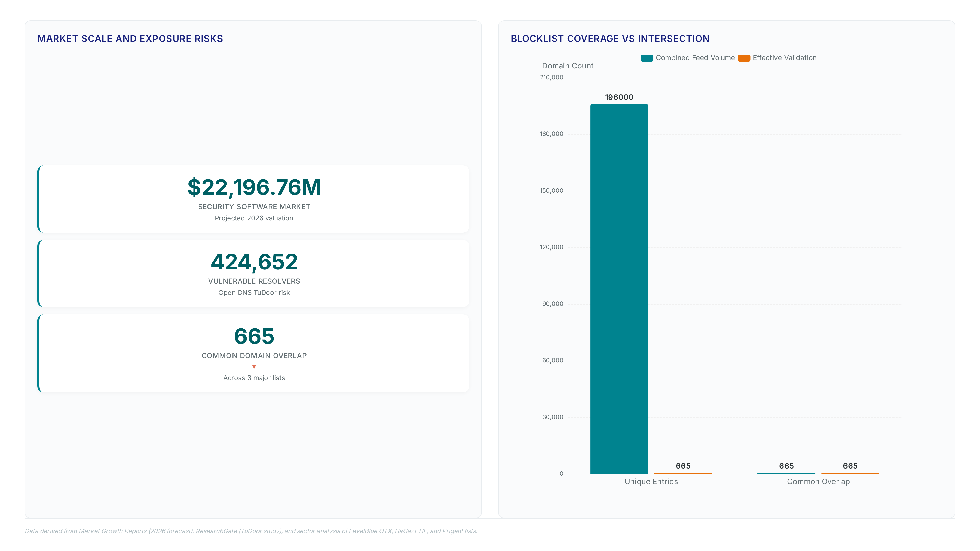This screenshot has height=551, width=980.
Task: Select the tall 196000 teal bar
Action: pos(619,289)
